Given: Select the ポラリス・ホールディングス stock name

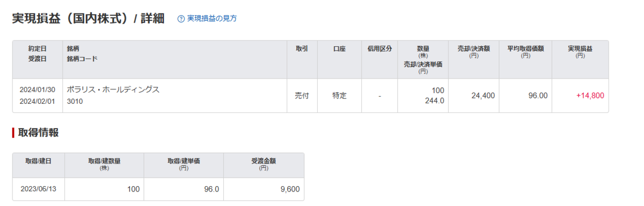Looking at the screenshot, I should coord(113,89).
